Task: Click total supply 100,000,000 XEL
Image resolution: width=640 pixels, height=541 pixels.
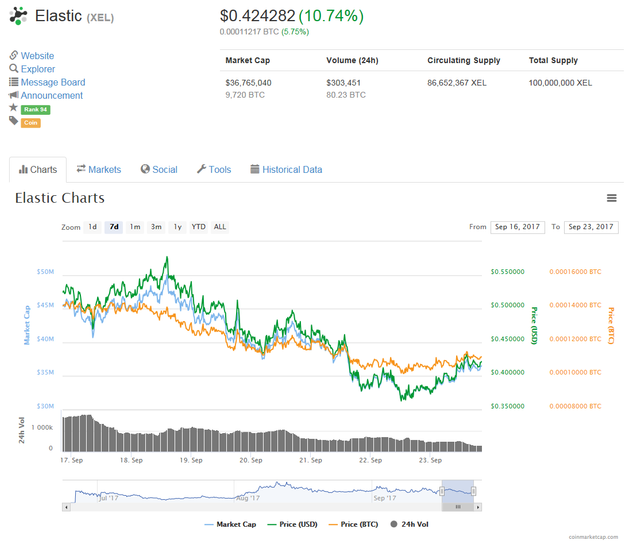Action: (x=560, y=83)
